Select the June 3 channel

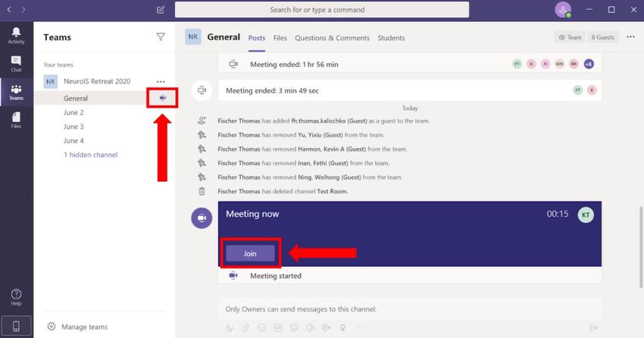pos(73,127)
